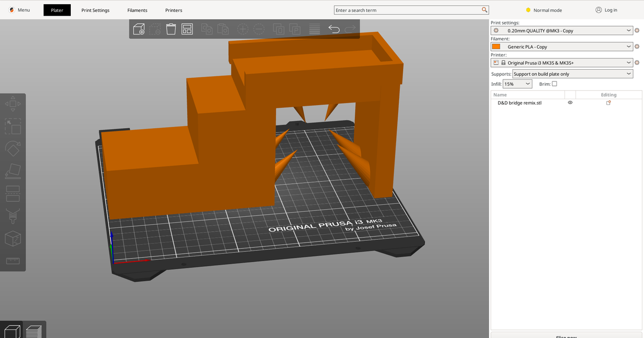Open the Place on face tool
Viewport: 644px width, 338px height.
pos(13,171)
